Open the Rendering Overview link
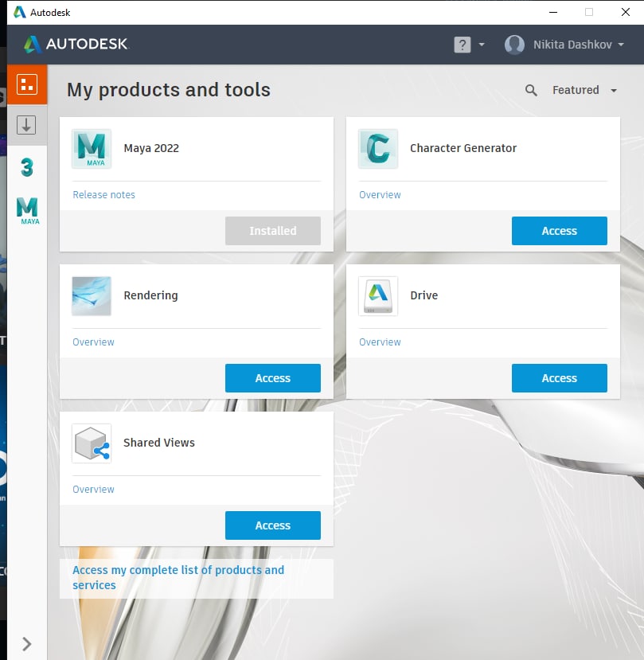Screen dimensions: 644x660 tap(93, 342)
